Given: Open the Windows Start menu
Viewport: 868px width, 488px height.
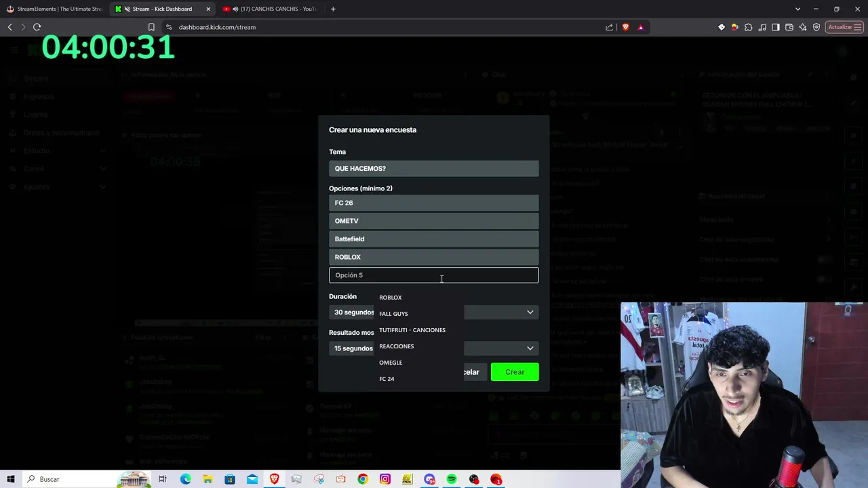Looking at the screenshot, I should [x=11, y=479].
